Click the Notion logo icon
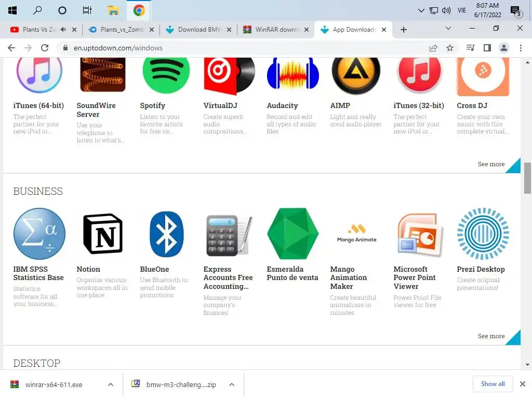This screenshot has width=532, height=399. (x=103, y=234)
